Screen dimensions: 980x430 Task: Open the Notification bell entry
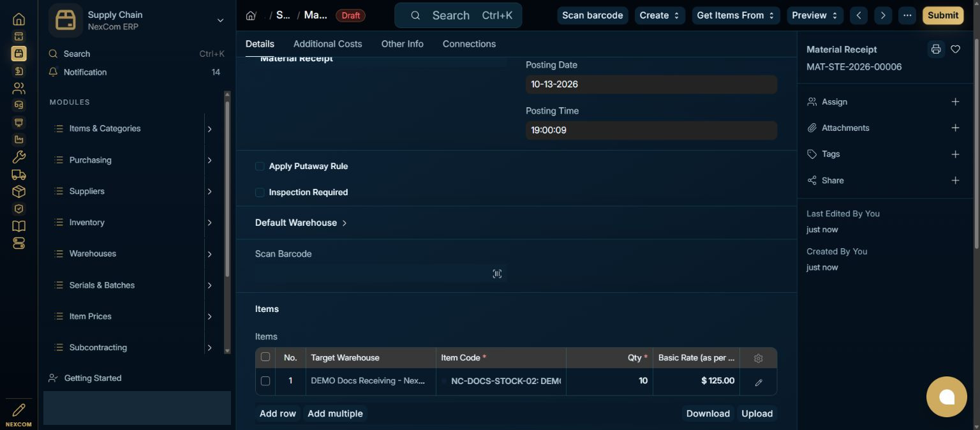click(137, 72)
